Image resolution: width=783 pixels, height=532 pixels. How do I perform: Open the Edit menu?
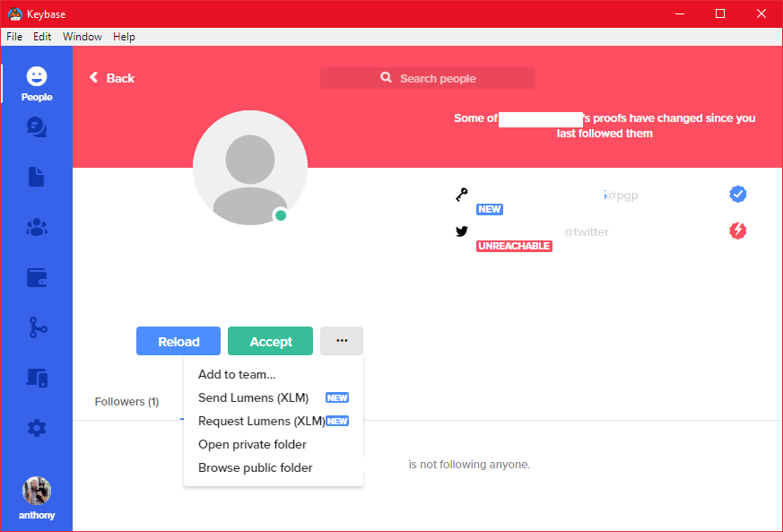pos(42,37)
